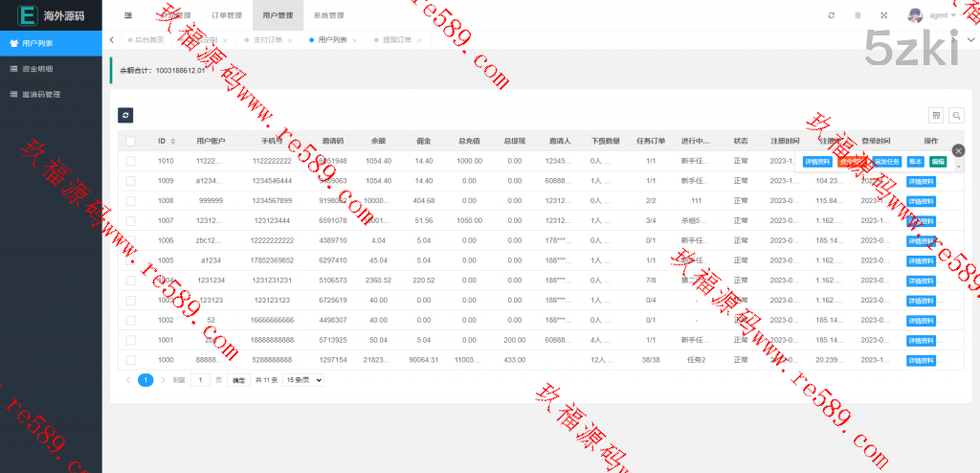The height and width of the screenshot is (473, 980).
Task: Select the checkbox for row 1000
Action: click(130, 360)
